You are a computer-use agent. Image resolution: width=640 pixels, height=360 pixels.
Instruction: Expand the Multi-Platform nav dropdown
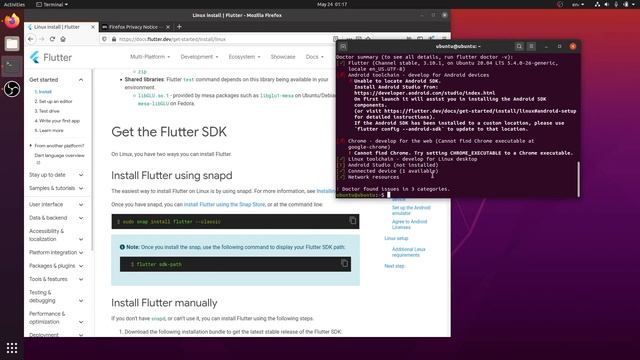[150, 57]
